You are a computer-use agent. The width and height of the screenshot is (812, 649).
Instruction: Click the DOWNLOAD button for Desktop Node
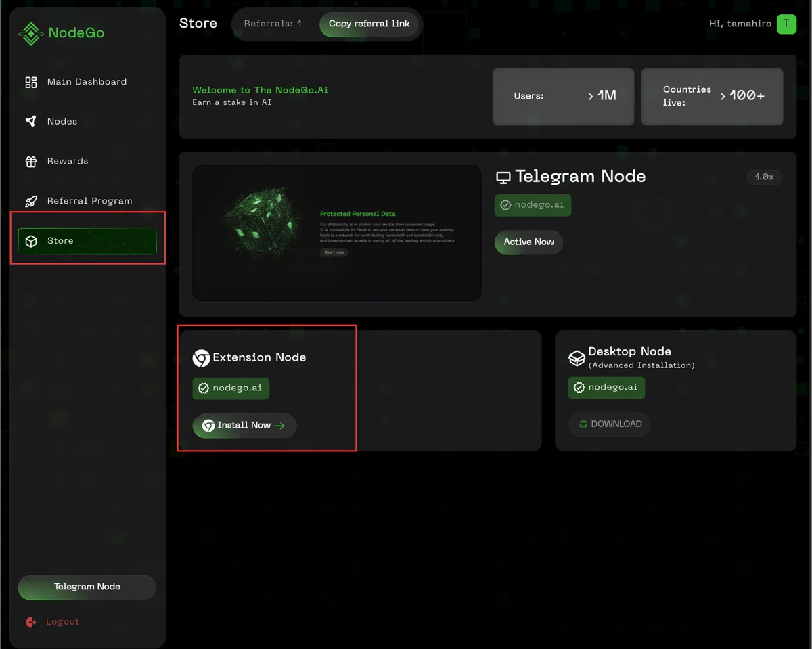pos(610,424)
